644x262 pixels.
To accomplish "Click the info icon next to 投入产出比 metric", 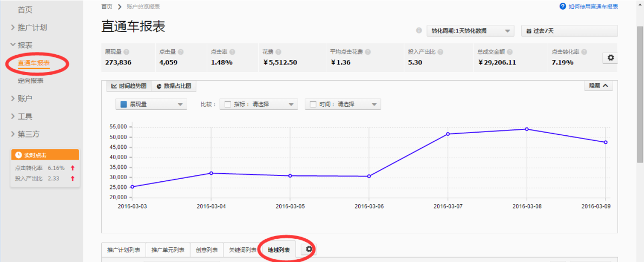I will (x=440, y=52).
